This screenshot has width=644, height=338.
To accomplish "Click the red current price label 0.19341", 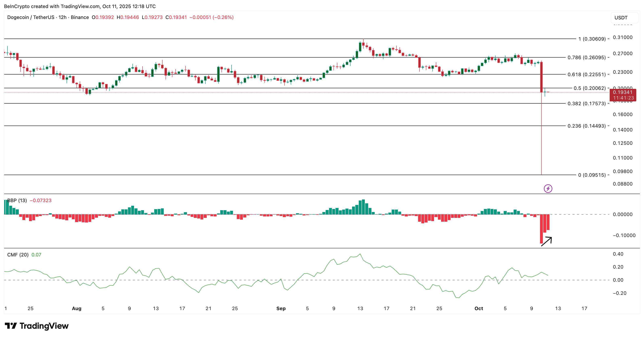I will pos(623,92).
